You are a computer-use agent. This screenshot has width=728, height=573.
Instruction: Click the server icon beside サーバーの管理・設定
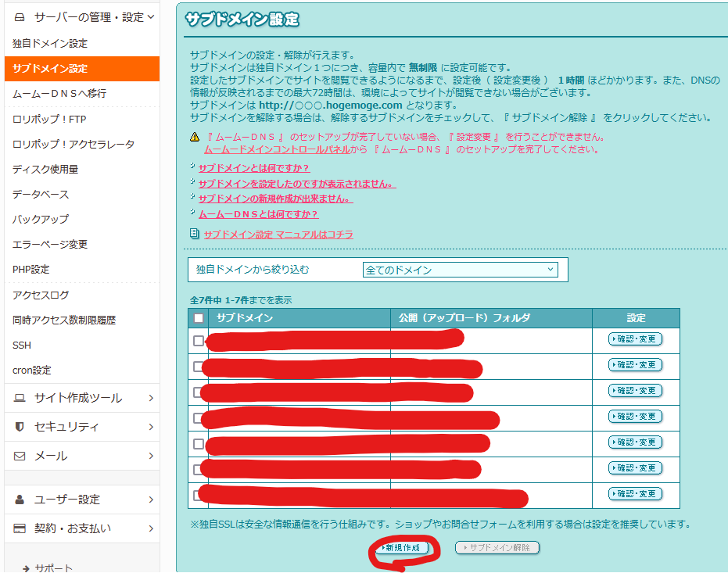[x=20, y=16]
